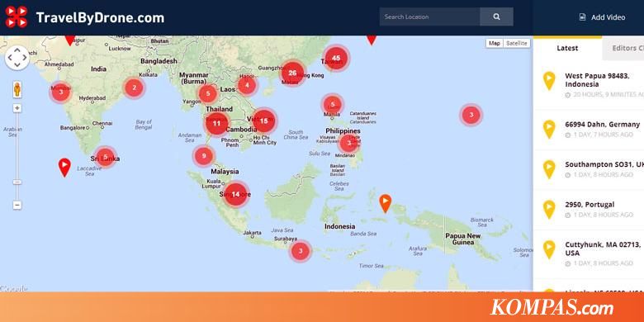The width and height of the screenshot is (644, 322).
Task: Click the Search Location field
Action: [429, 17]
